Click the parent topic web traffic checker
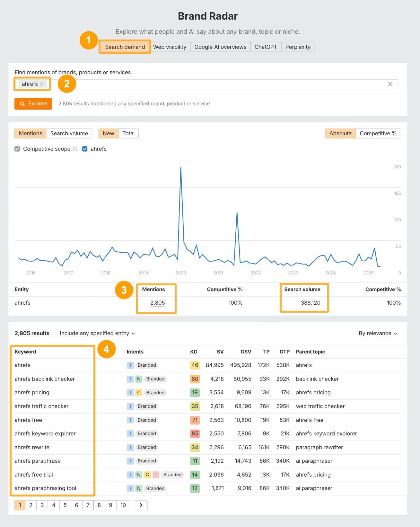This screenshot has height=527, width=420. point(320,406)
